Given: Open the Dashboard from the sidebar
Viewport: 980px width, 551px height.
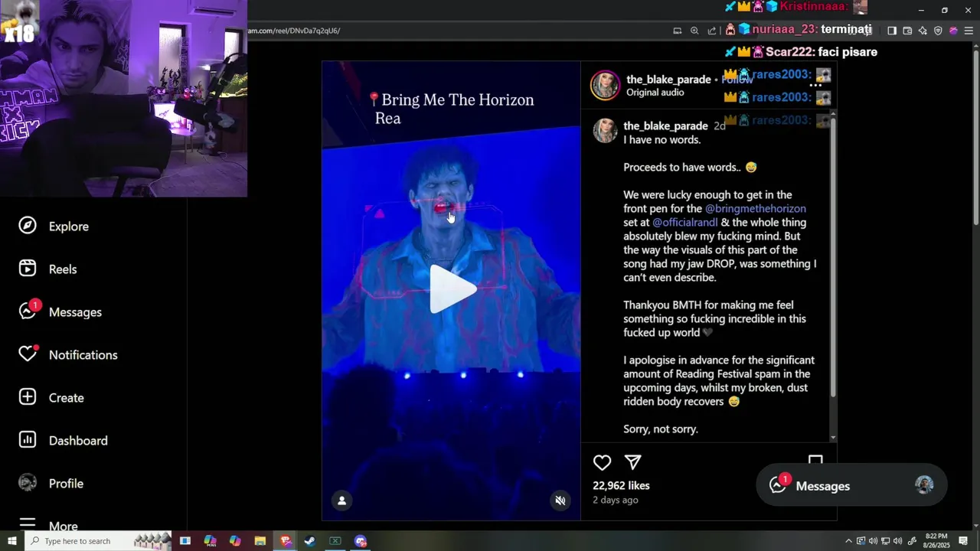Looking at the screenshot, I should click(63, 440).
